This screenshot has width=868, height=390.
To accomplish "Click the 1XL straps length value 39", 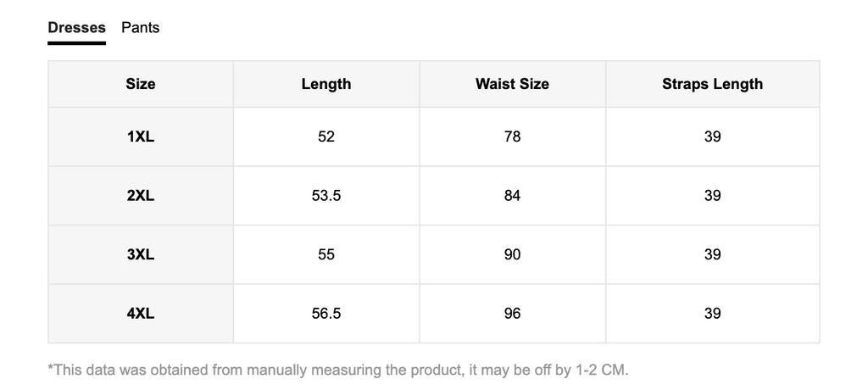I will (x=712, y=136).
